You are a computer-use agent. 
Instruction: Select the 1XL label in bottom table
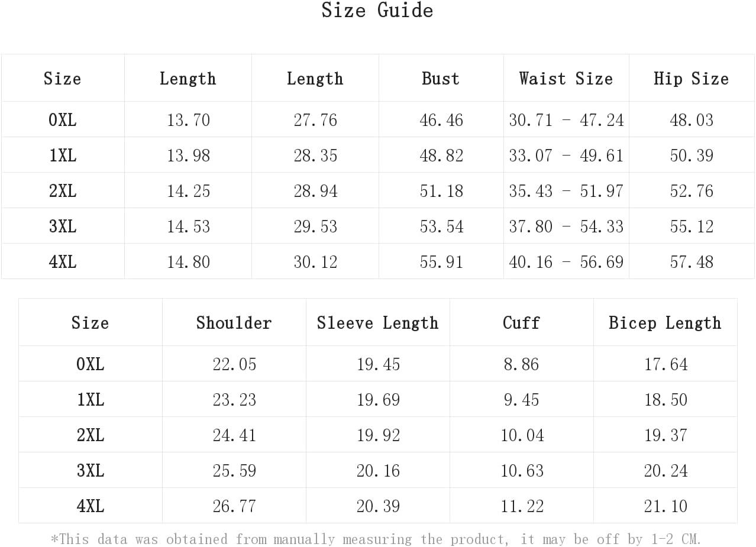coord(91,400)
